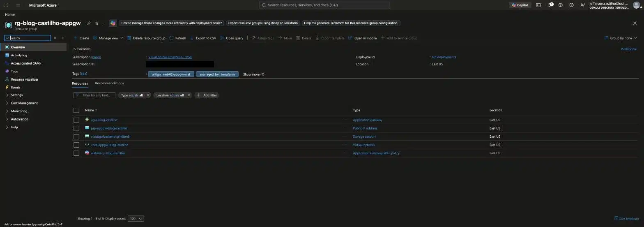This screenshot has width=644, height=227.
Task: Change the display count dropdown
Action: click(136, 219)
